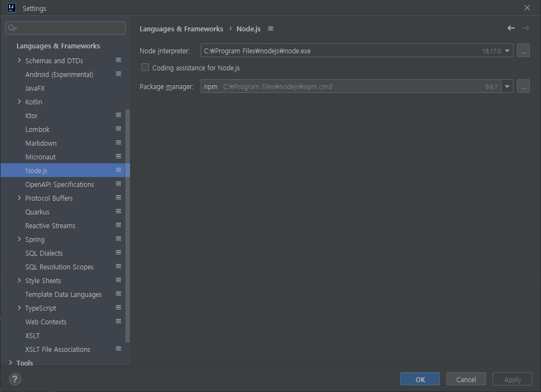Open help with the question mark button

tap(15, 379)
